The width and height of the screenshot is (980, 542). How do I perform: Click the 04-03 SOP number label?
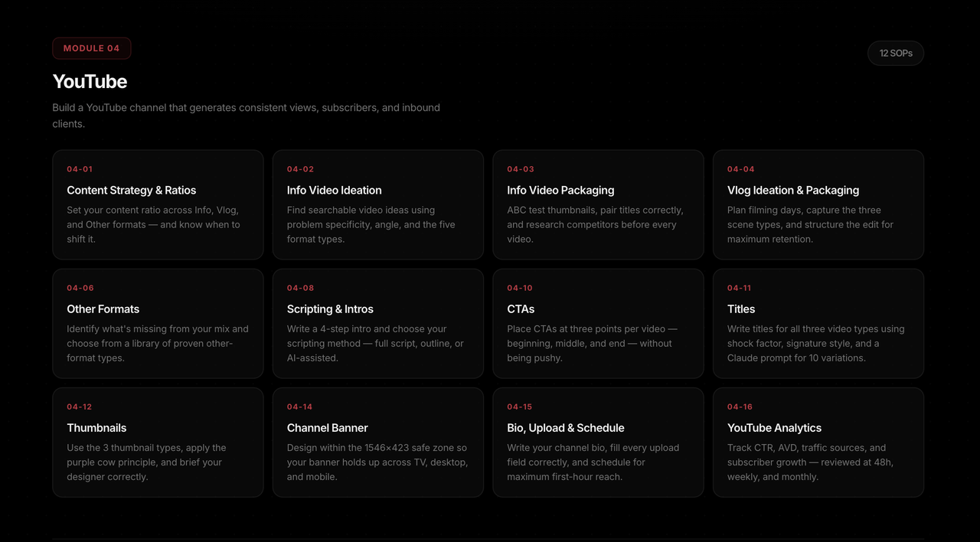pyautogui.click(x=521, y=169)
